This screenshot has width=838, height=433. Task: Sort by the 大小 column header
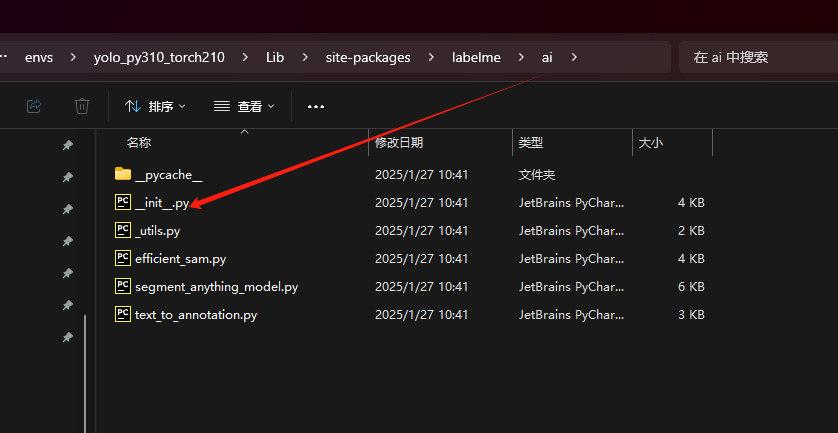(651, 143)
